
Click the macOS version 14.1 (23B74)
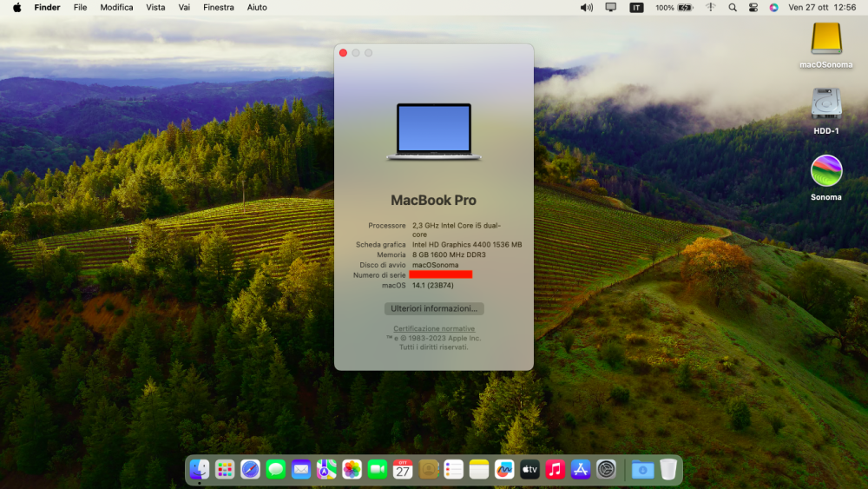433,285
